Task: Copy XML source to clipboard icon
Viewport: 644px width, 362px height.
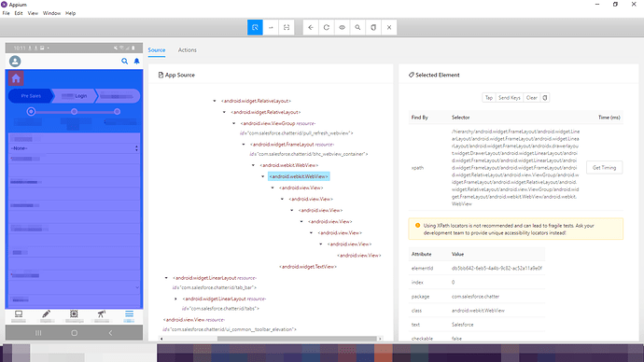Action: (x=373, y=27)
